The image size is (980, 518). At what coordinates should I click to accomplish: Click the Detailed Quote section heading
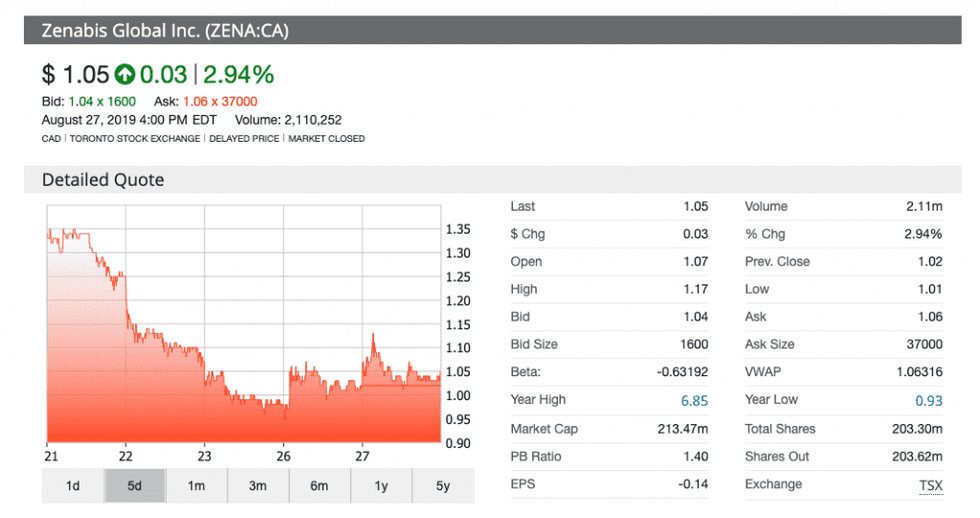pyautogui.click(x=103, y=180)
